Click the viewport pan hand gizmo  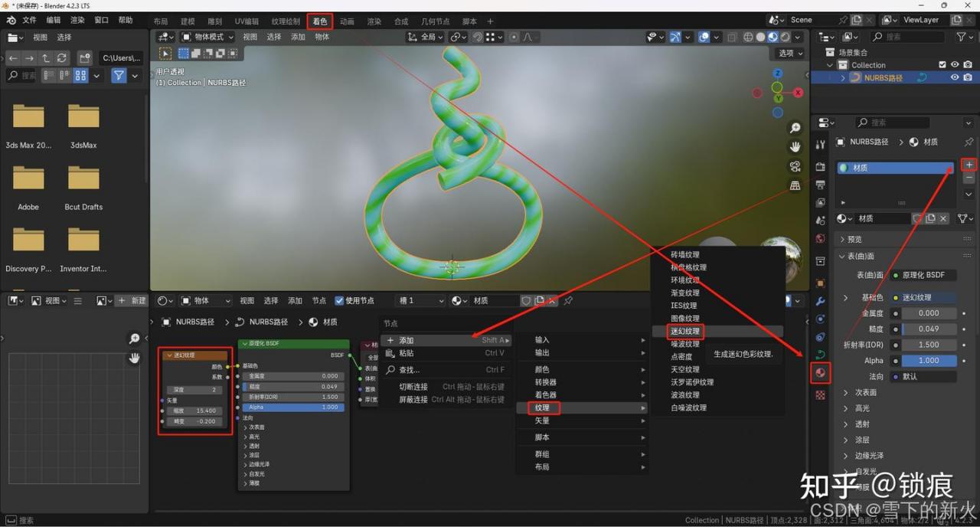(795, 146)
